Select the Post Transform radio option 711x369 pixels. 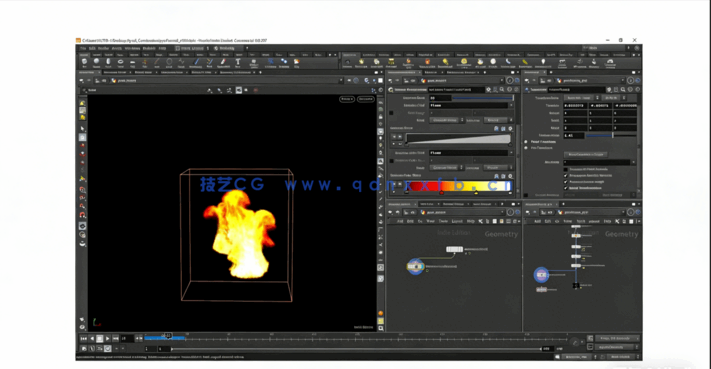(x=526, y=142)
